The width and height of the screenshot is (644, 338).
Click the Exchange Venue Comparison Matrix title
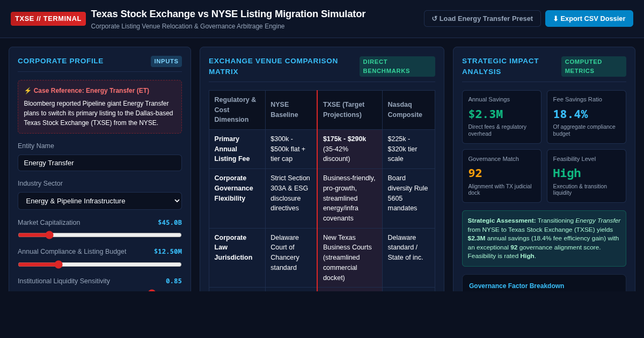pyautogui.click(x=274, y=66)
